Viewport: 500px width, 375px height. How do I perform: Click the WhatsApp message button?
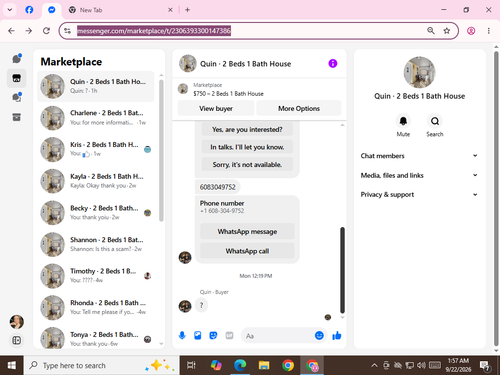pos(247,231)
